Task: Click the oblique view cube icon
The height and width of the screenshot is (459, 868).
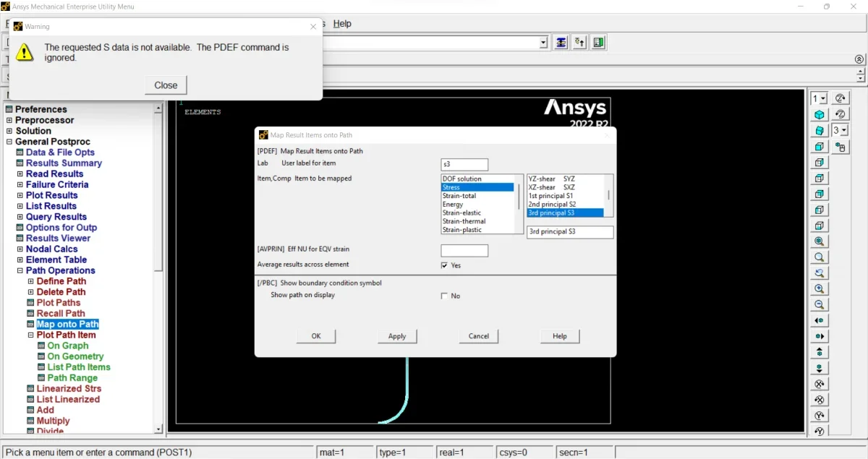Action: point(819,131)
